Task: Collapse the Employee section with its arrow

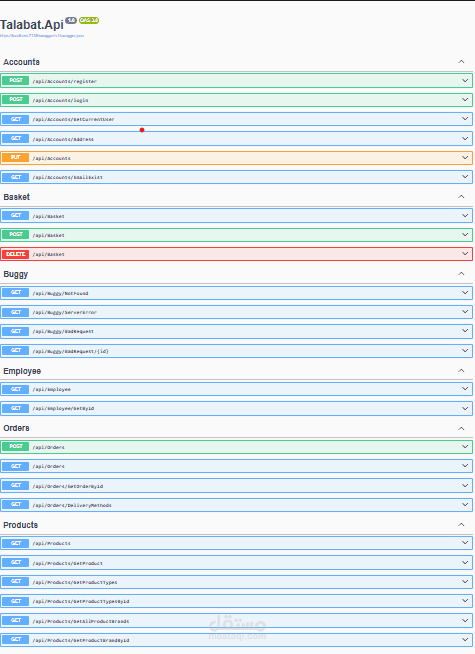Action: [x=461, y=370]
